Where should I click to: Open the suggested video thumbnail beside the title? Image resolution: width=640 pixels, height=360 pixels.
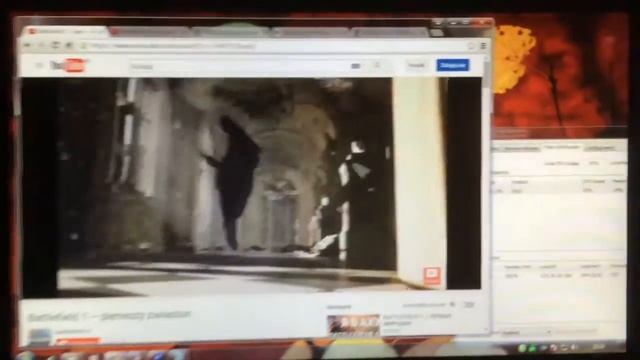pos(353,324)
